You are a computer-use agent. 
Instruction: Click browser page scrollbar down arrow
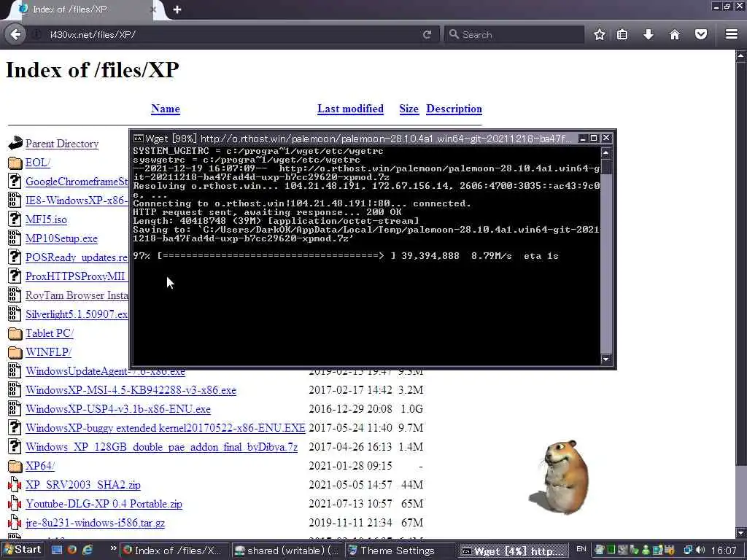tap(741, 533)
